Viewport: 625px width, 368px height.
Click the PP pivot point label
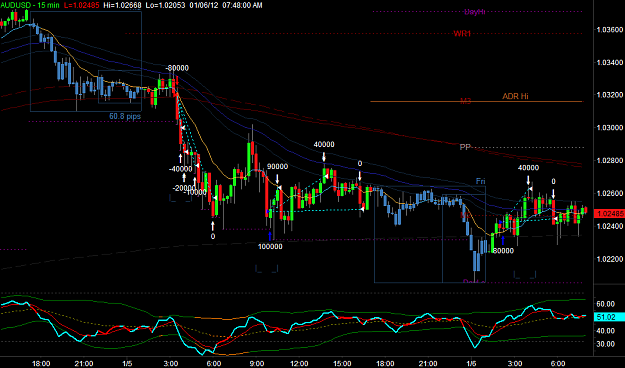click(465, 147)
